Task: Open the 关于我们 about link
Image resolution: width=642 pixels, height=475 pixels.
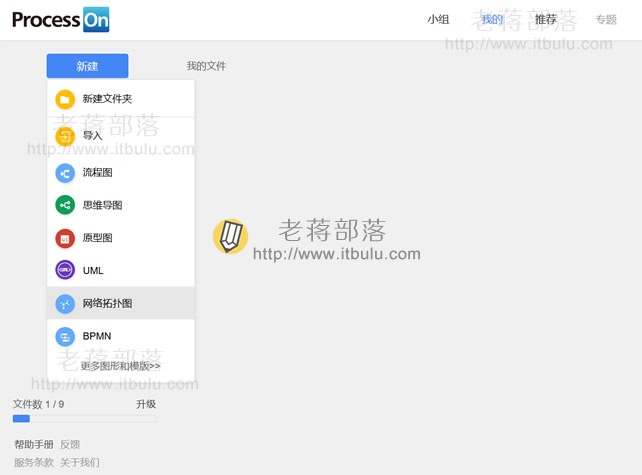Action: coord(80,462)
